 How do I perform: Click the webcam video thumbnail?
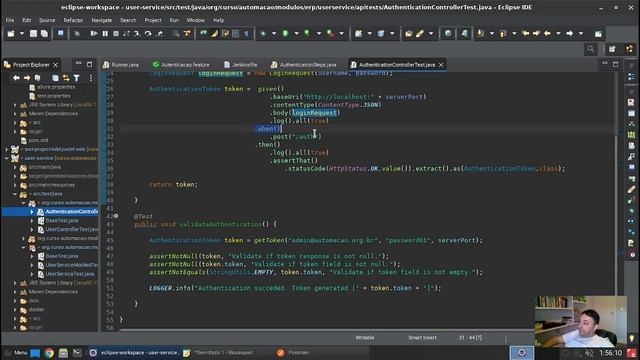(x=580, y=322)
